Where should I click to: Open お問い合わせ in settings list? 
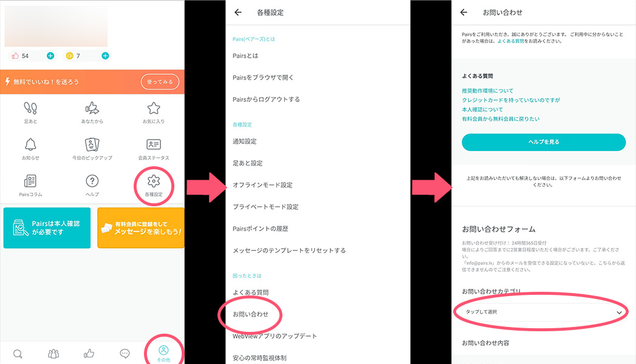pyautogui.click(x=251, y=314)
